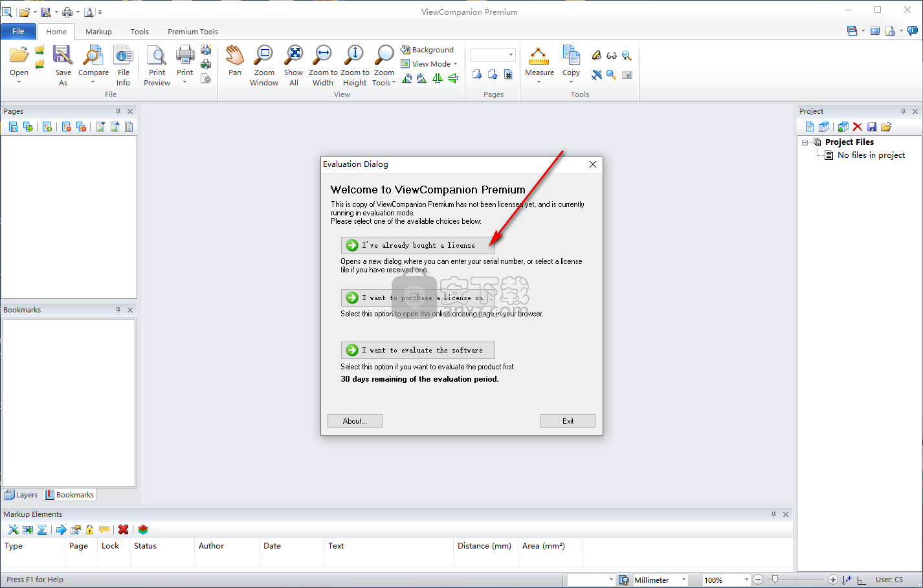The width and height of the screenshot is (923, 588).
Task: Click the Print printer icon
Action: point(185,56)
